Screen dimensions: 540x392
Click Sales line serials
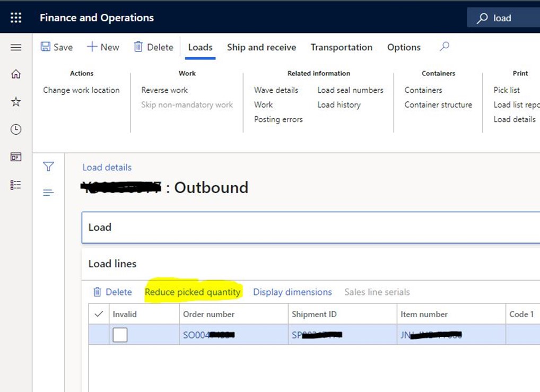coord(377,292)
